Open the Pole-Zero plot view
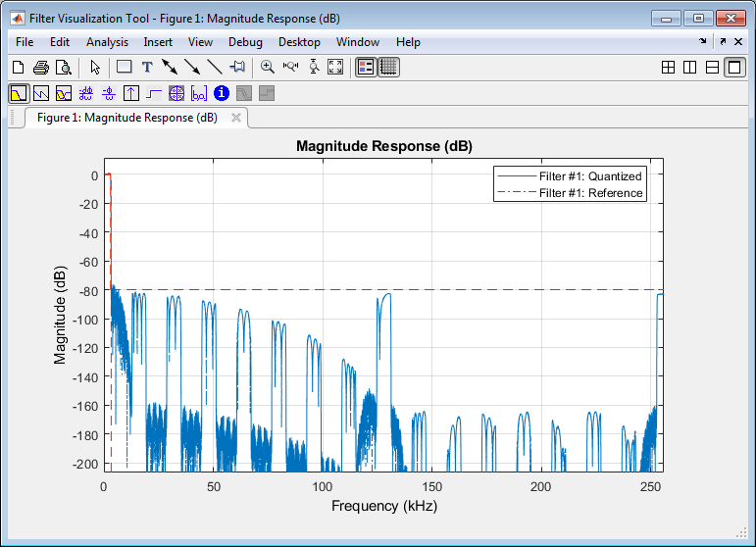Image resolution: width=756 pixels, height=547 pixels. click(176, 94)
